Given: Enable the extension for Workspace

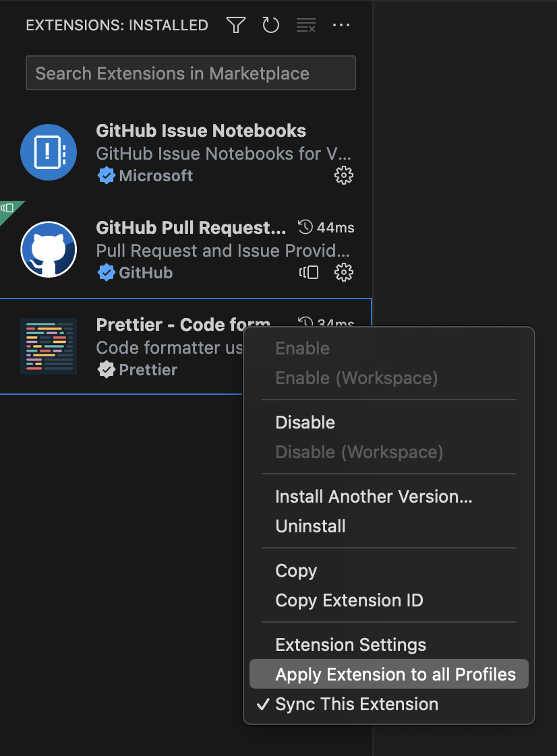Looking at the screenshot, I should tap(356, 378).
